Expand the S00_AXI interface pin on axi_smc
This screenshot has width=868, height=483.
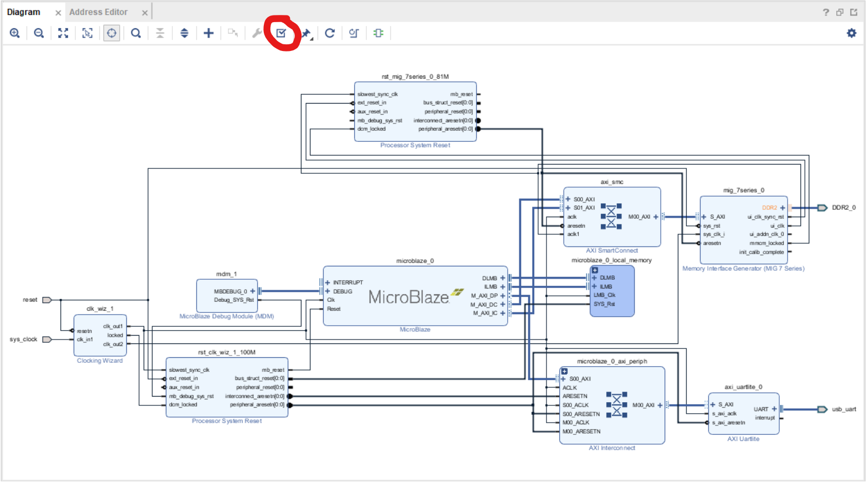(x=566, y=199)
